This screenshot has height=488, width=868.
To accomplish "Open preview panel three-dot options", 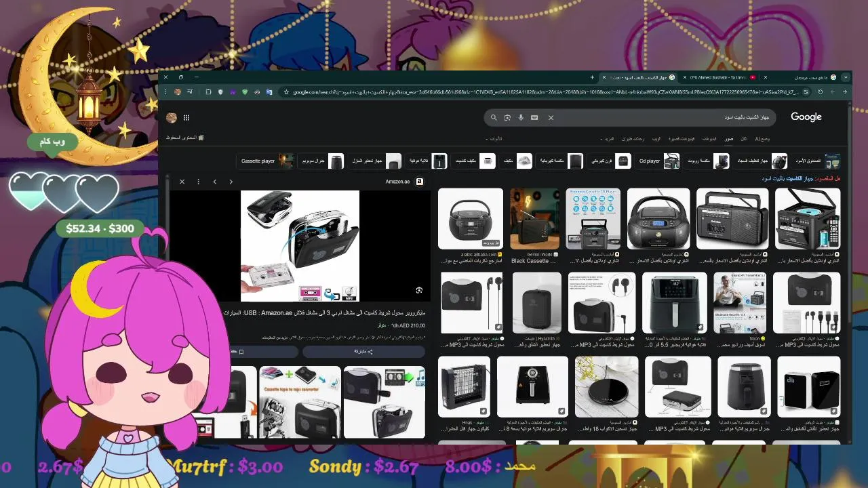I will coord(198,182).
